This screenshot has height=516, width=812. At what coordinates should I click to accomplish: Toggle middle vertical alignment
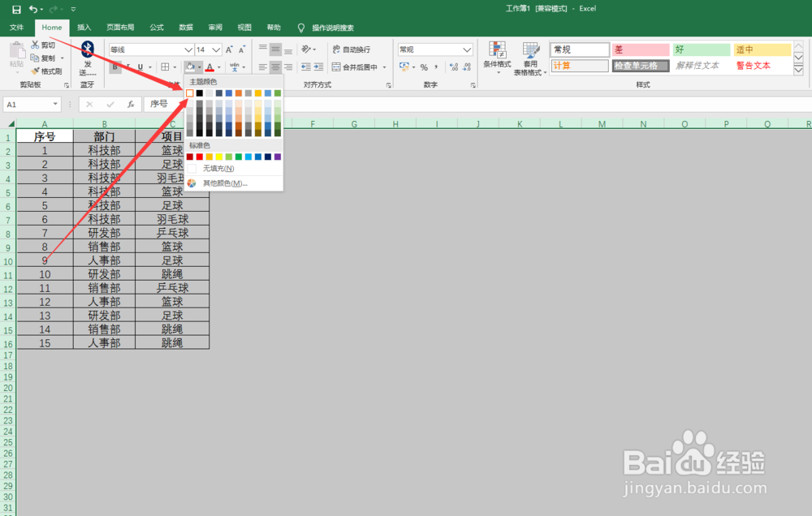pos(275,49)
